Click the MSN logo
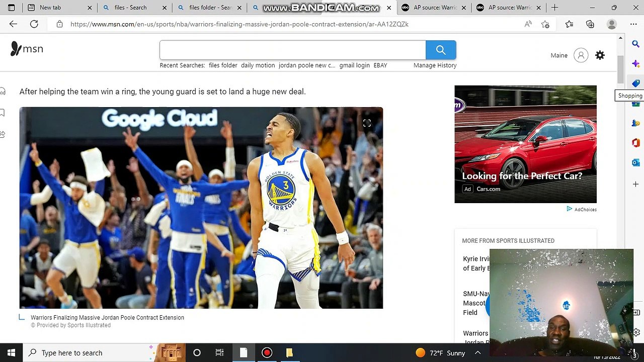The image size is (644, 362). [27, 49]
